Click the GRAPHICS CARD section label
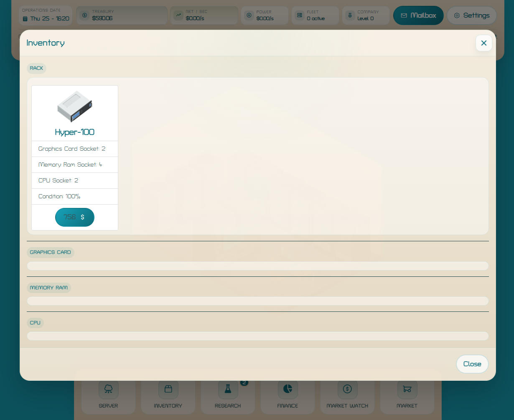The image size is (514, 420). (50, 252)
